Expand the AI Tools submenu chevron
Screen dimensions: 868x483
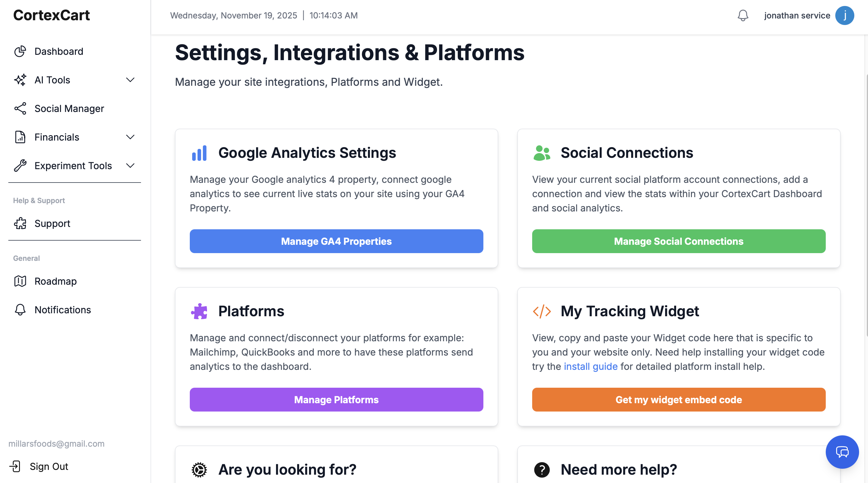[130, 80]
